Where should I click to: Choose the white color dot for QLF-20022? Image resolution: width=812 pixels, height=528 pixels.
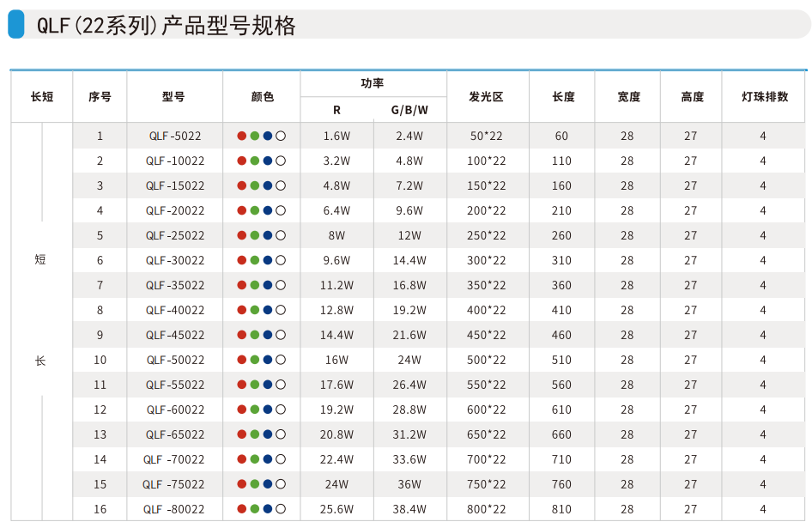coord(281,210)
